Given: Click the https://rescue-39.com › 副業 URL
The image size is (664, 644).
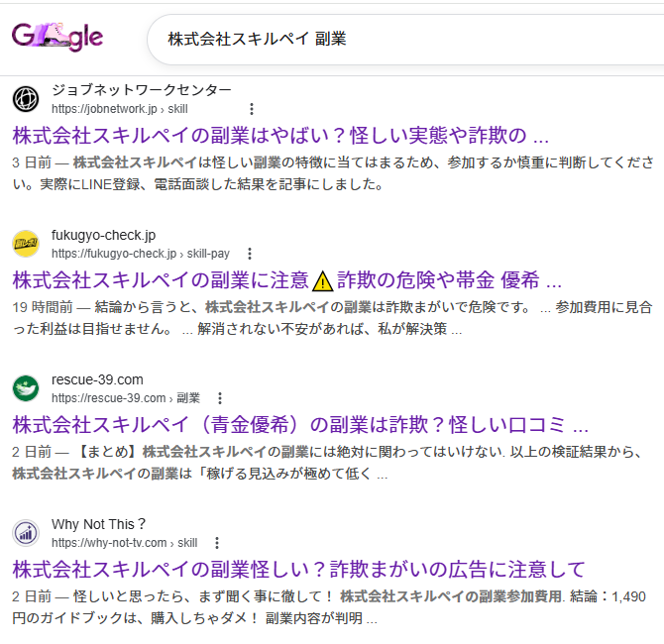Looking at the screenshot, I should coord(126,398).
